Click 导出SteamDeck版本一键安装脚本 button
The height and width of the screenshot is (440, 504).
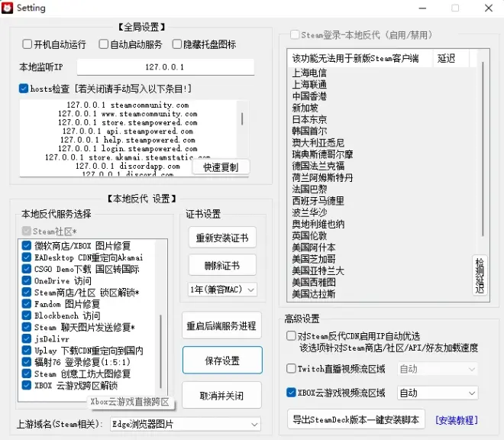[x=356, y=419]
